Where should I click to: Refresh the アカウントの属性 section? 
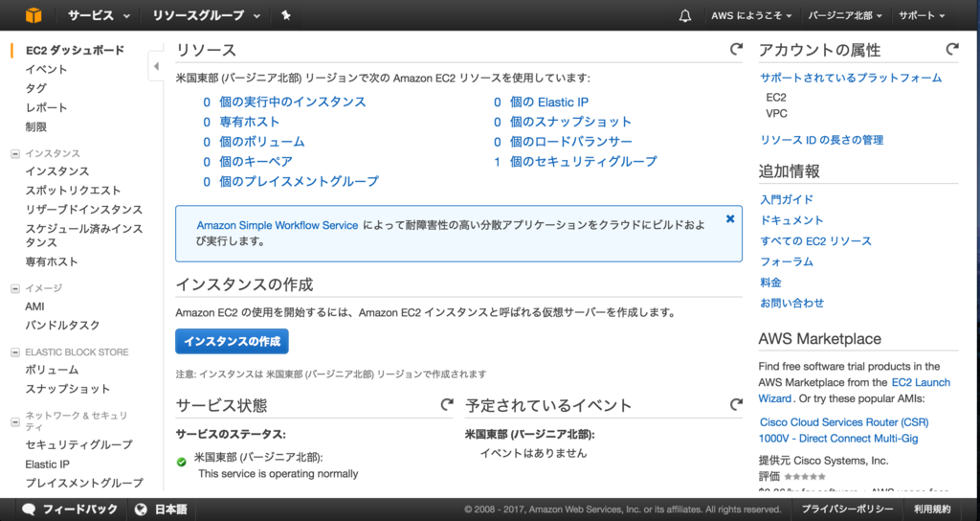(x=952, y=49)
